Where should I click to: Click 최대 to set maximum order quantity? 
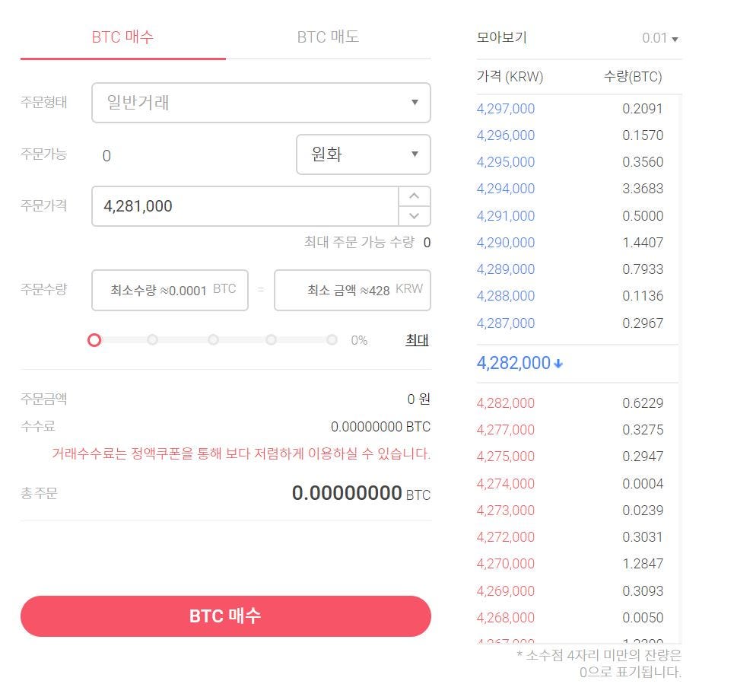tap(416, 340)
